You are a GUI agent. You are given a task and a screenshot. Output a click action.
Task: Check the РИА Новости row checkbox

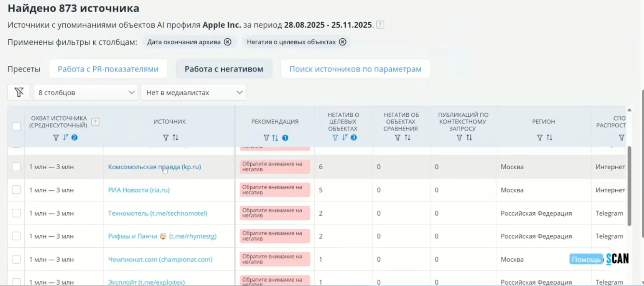pyautogui.click(x=16, y=190)
